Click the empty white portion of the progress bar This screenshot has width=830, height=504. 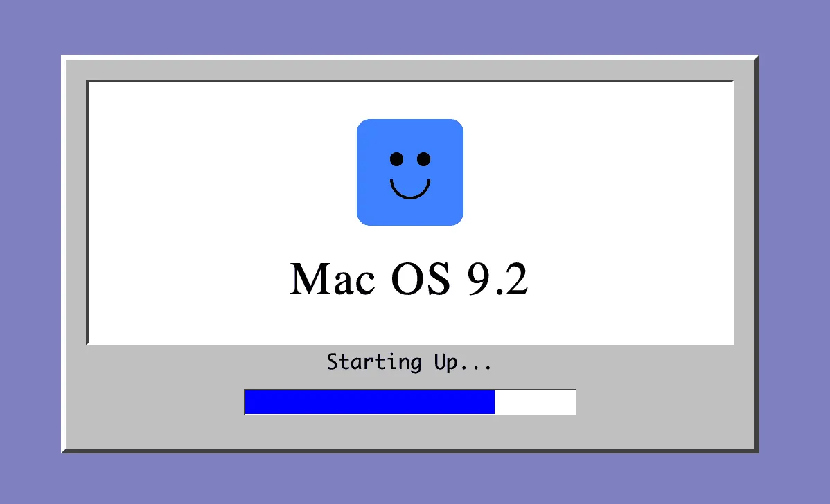coord(535,402)
